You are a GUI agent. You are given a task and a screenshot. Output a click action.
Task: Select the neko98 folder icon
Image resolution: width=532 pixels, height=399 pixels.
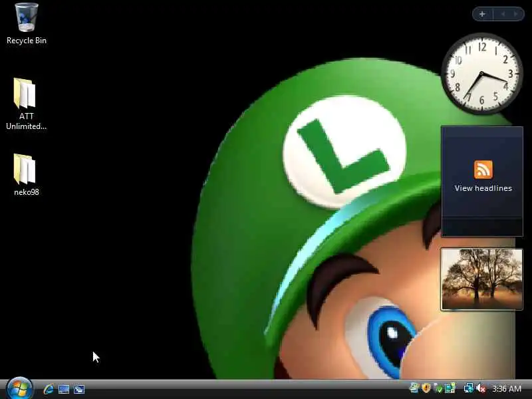(x=25, y=169)
